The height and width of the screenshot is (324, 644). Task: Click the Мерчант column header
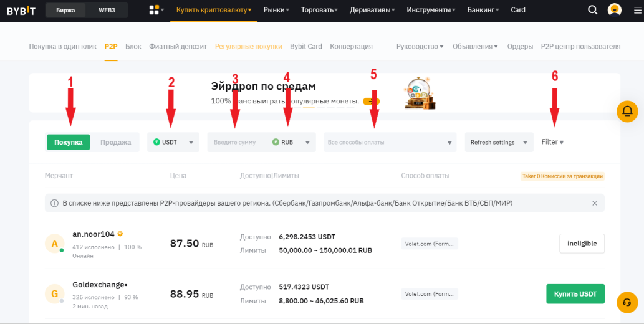[x=59, y=176]
